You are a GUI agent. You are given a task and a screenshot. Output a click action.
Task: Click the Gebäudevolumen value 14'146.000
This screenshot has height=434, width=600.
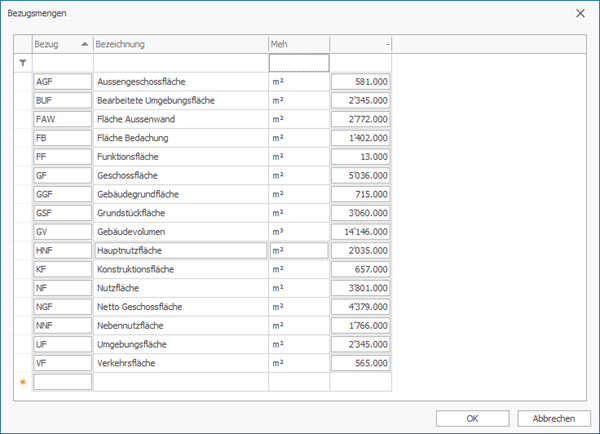pos(360,231)
